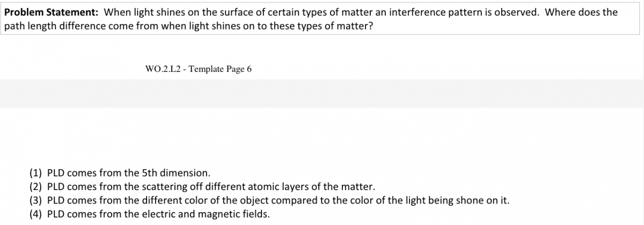The width and height of the screenshot is (644, 225).
Task: Select the answer about the 5th dimension
Action: coord(129,173)
